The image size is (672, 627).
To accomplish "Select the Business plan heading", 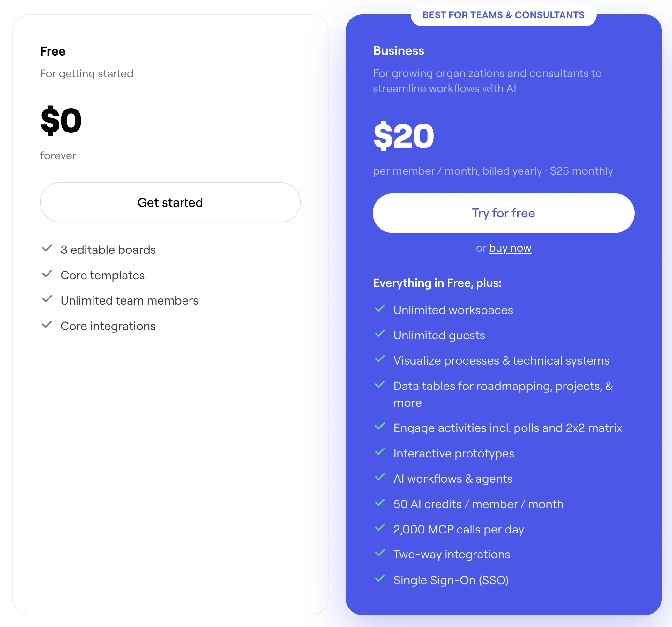I will (x=398, y=51).
